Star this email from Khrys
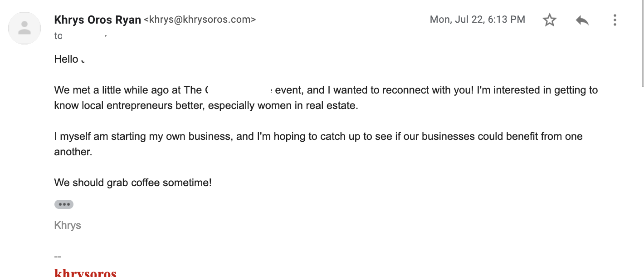Viewport: 644px width, 277px height. 550,20
